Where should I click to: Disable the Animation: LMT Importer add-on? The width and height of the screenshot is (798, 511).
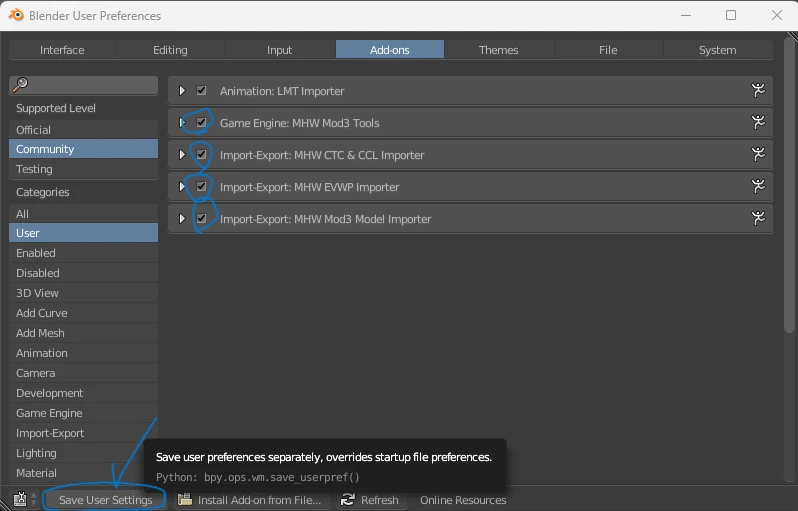point(202,91)
